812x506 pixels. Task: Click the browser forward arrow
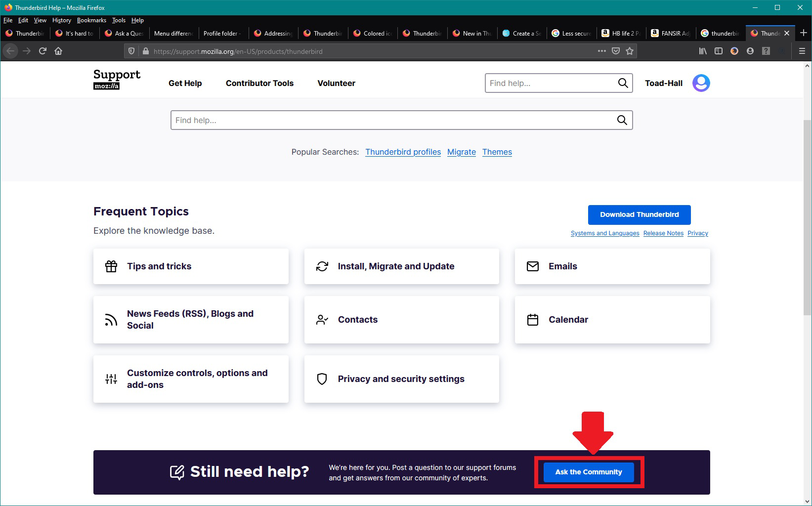coord(27,51)
